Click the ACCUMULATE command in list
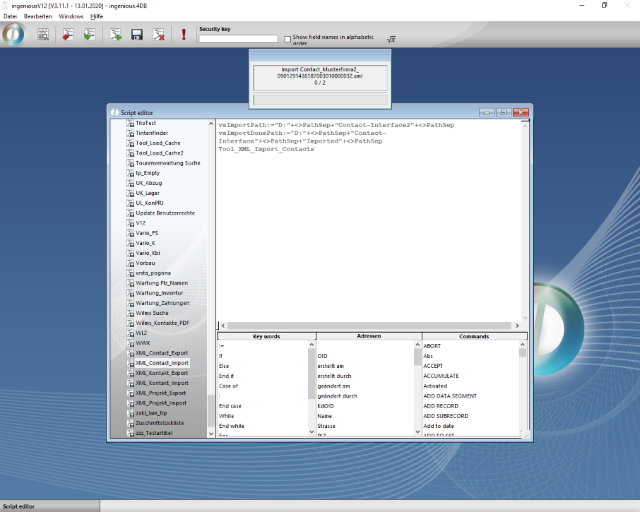This screenshot has height=512, width=640. pos(441,375)
